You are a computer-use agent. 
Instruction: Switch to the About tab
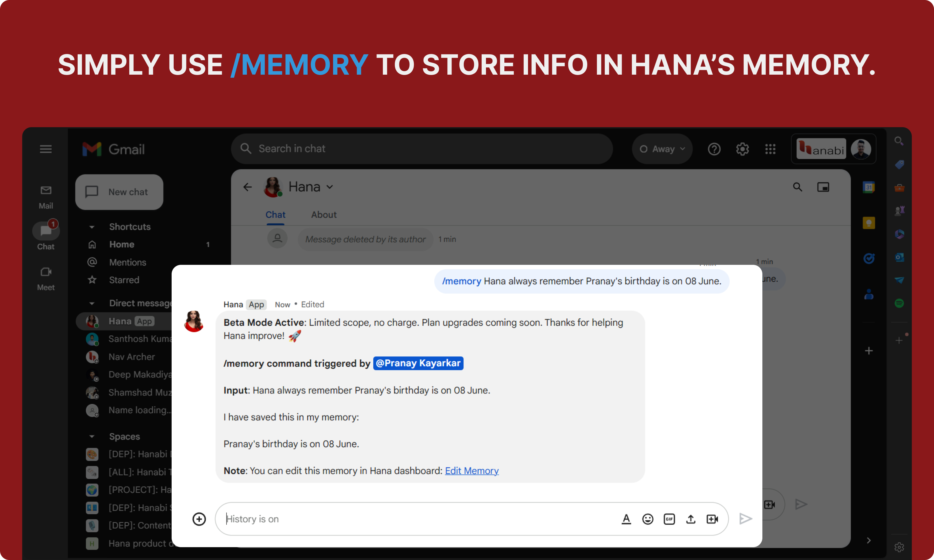(323, 215)
